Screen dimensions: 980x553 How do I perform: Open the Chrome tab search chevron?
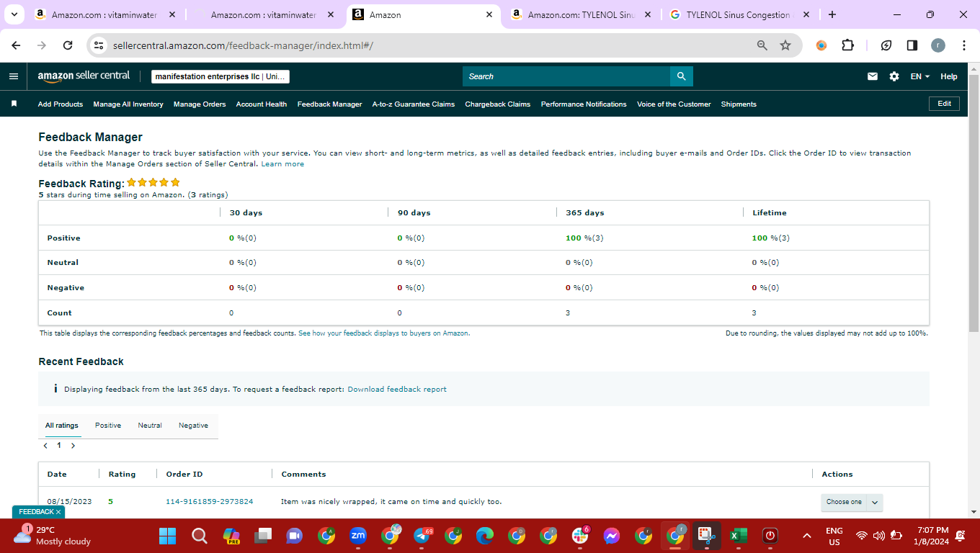14,14
